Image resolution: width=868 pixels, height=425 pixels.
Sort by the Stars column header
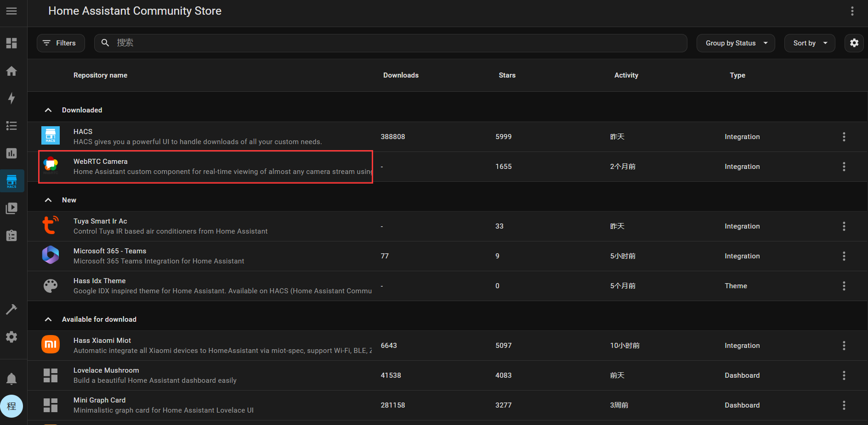click(x=507, y=75)
